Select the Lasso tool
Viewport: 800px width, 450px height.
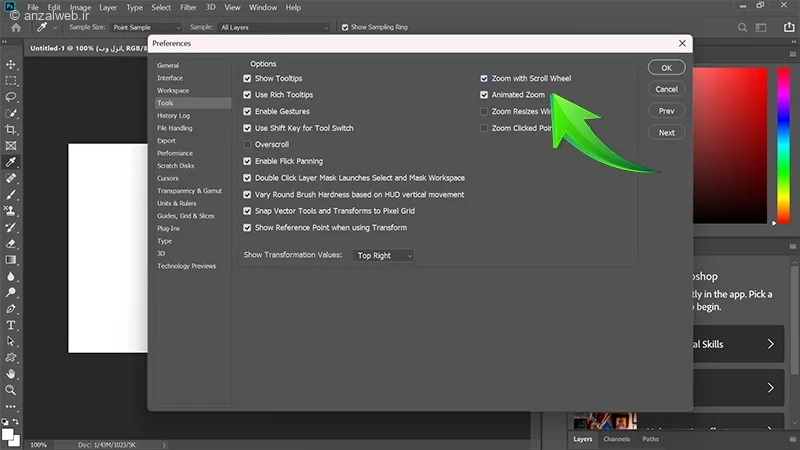11,97
